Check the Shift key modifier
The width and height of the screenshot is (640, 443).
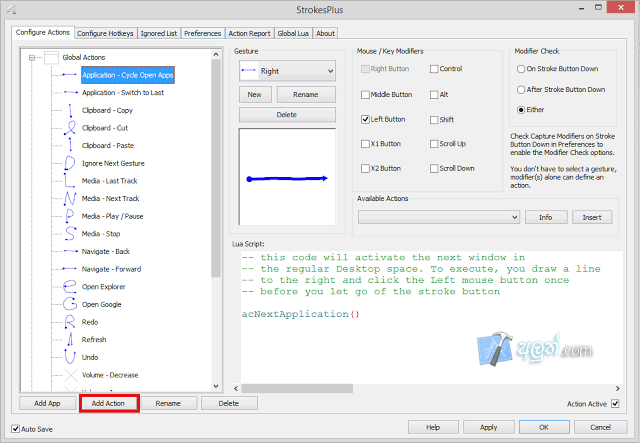pos(434,120)
